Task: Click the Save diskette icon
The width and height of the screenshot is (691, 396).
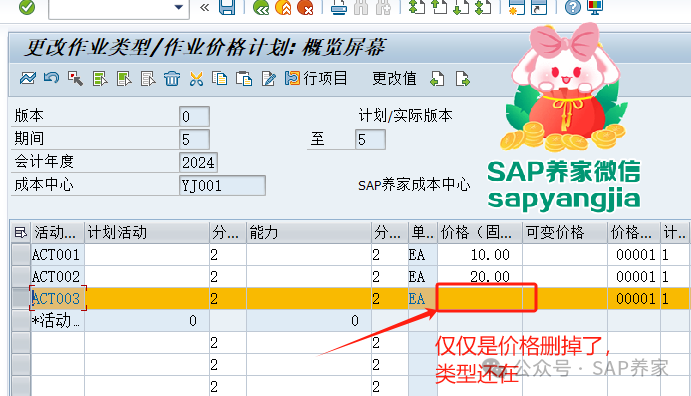Action: [227, 7]
